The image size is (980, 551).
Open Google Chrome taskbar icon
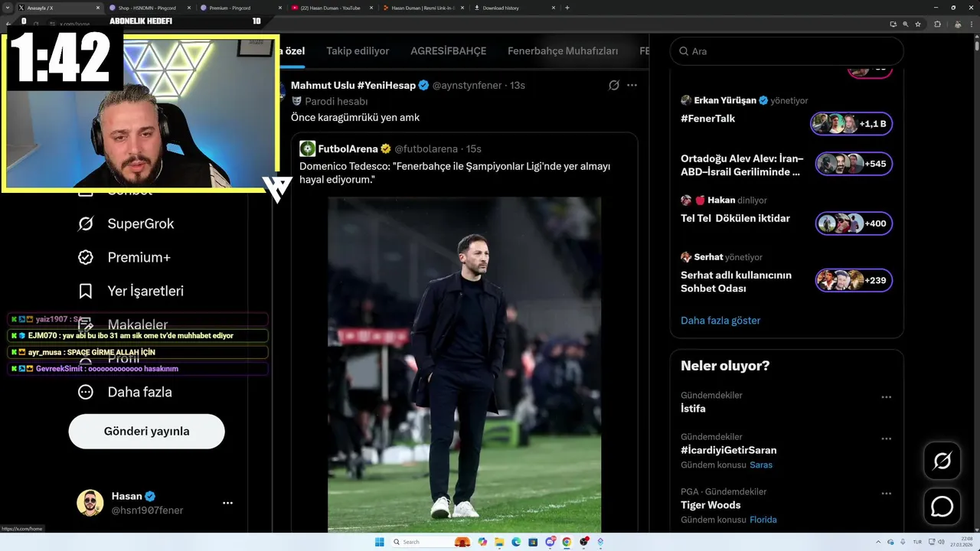point(567,542)
